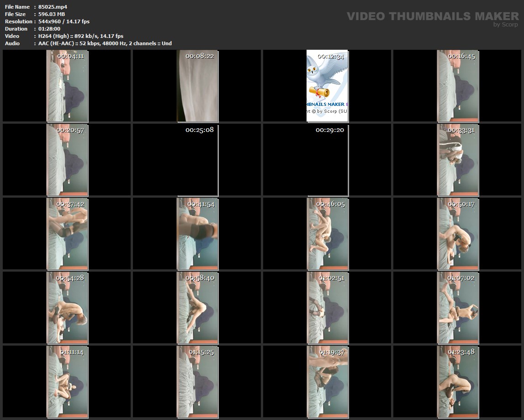Click the 00:33:31 timestamp label
Image resolution: width=524 pixels, height=420 pixels.
coord(461,130)
